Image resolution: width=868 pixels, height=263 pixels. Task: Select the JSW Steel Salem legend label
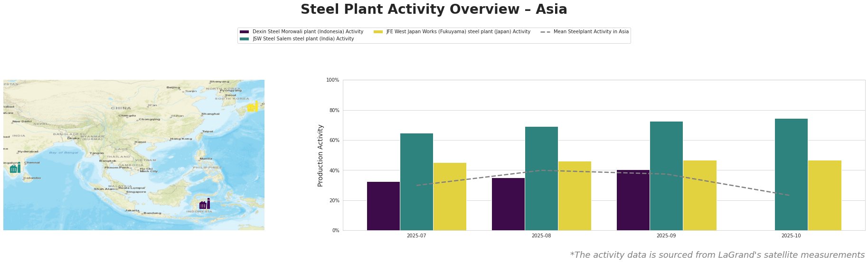[x=303, y=39]
